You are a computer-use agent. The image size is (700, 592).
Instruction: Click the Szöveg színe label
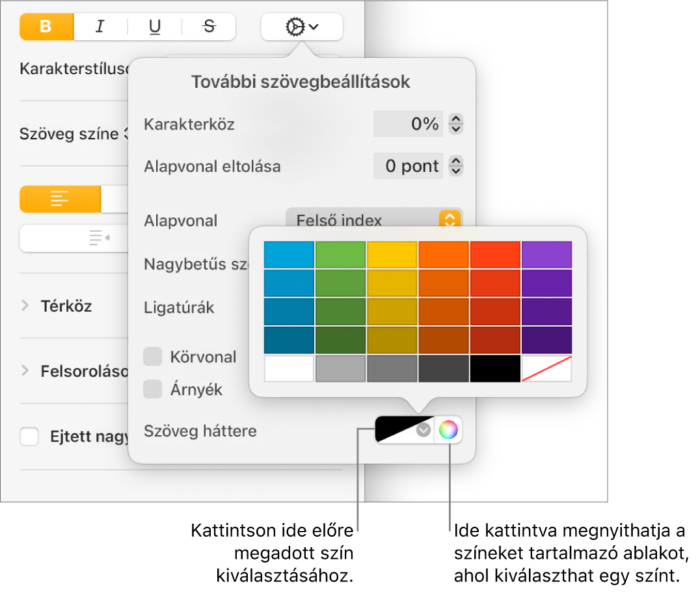69,134
